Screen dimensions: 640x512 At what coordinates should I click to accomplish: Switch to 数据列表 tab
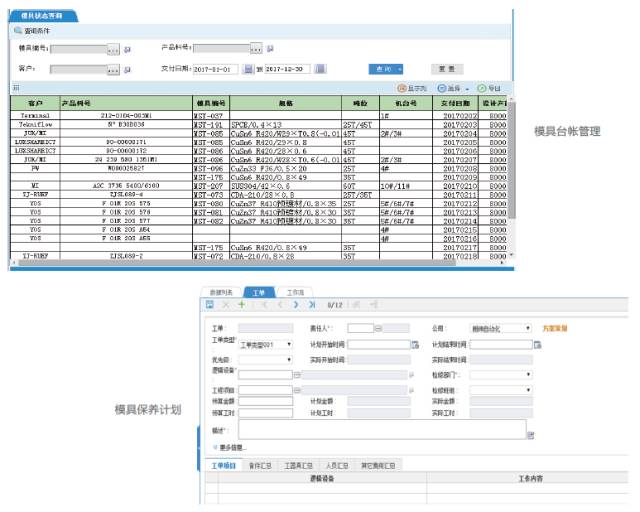[221, 292]
